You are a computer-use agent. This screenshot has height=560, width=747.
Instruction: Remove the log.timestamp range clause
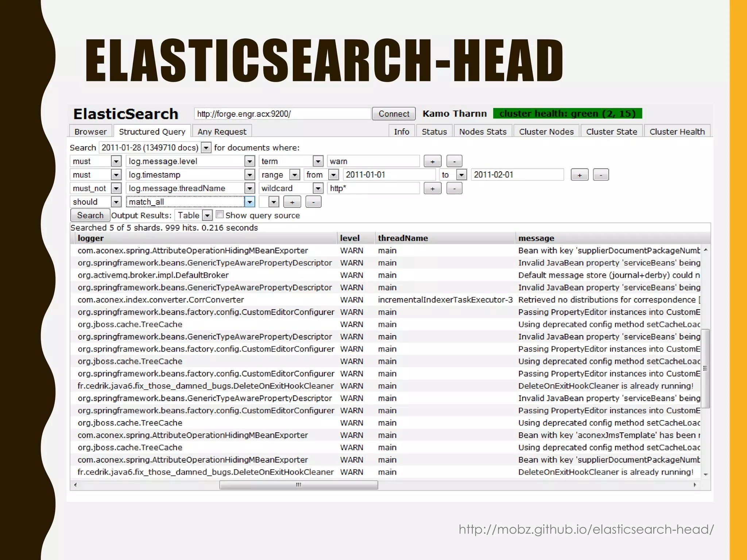click(601, 175)
